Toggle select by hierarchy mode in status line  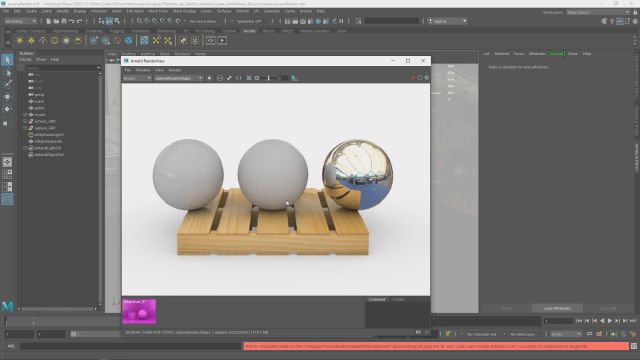pyautogui.click(x=101, y=21)
